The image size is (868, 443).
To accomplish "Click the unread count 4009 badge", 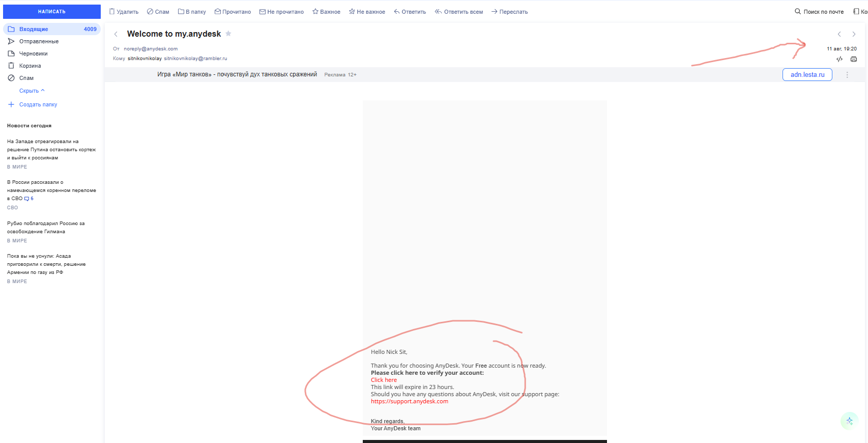I will point(90,29).
